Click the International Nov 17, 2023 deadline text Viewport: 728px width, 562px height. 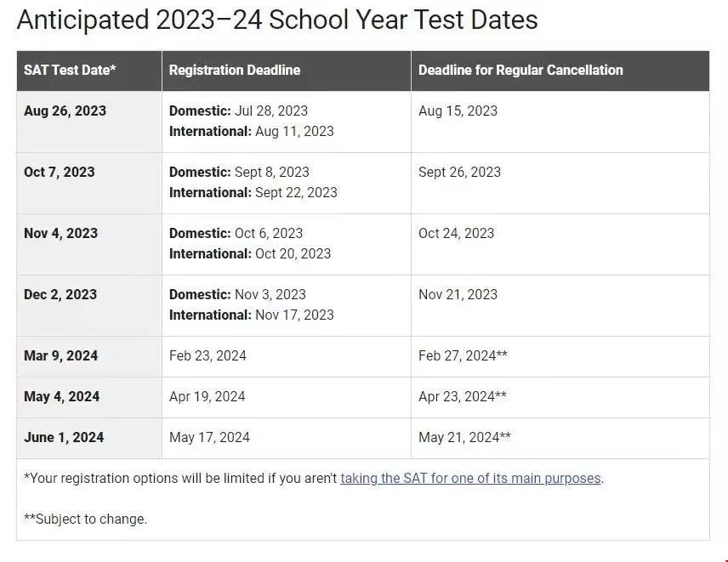pos(251,315)
